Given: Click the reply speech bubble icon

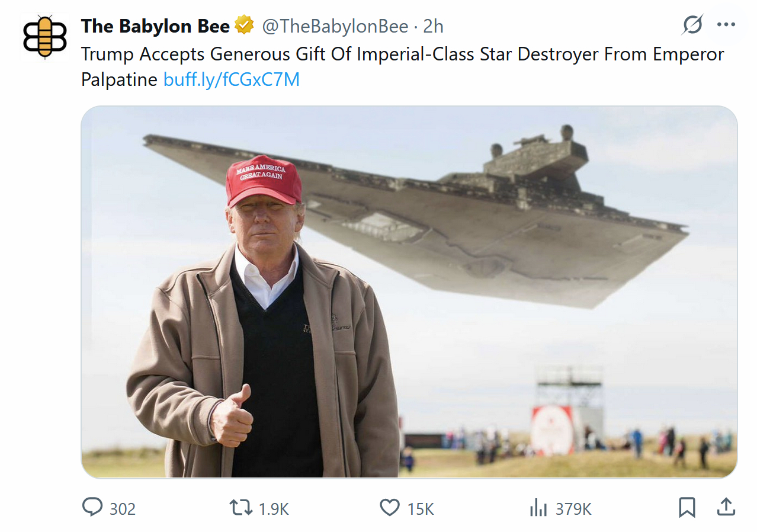Looking at the screenshot, I should pyautogui.click(x=92, y=508).
